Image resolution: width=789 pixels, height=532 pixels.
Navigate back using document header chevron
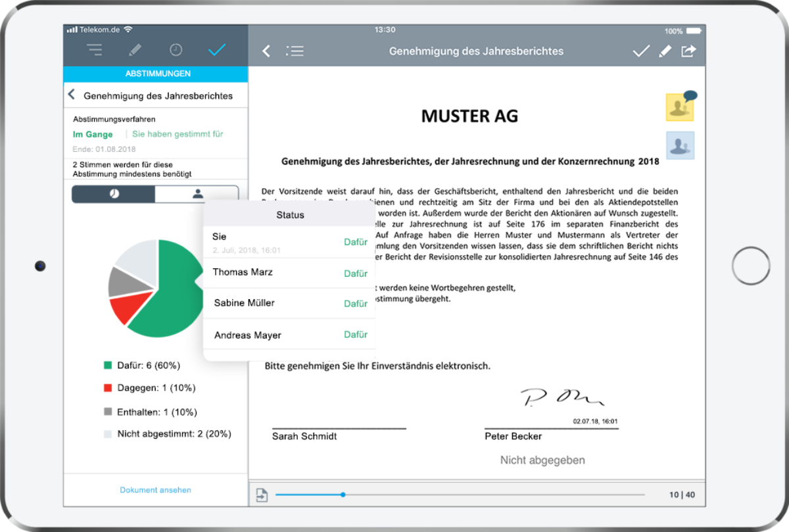coord(266,51)
